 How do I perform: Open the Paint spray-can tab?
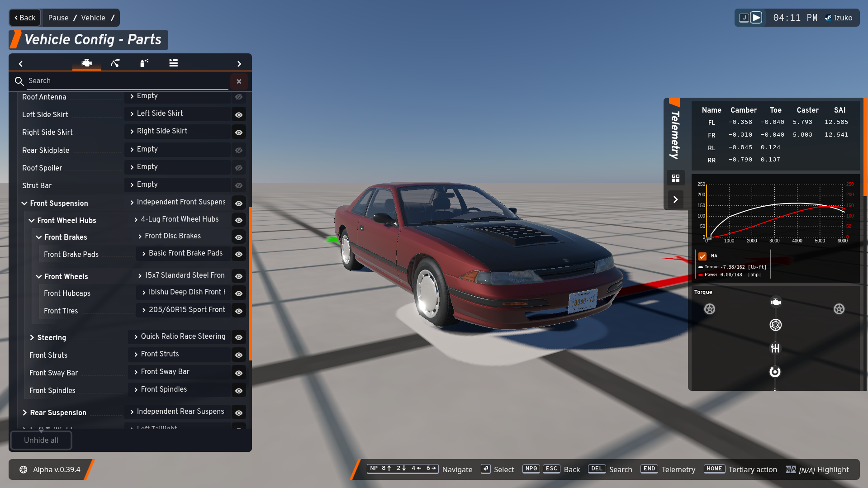point(144,63)
